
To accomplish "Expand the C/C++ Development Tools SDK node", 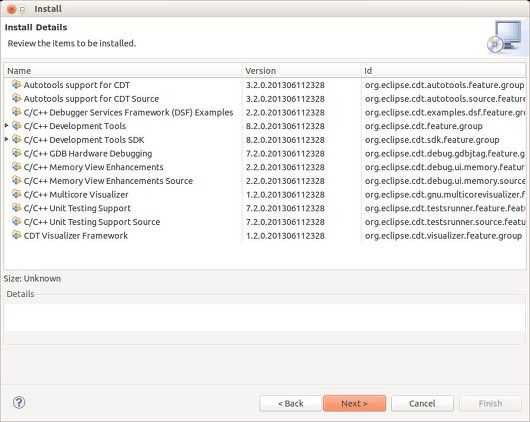I will click(6, 139).
